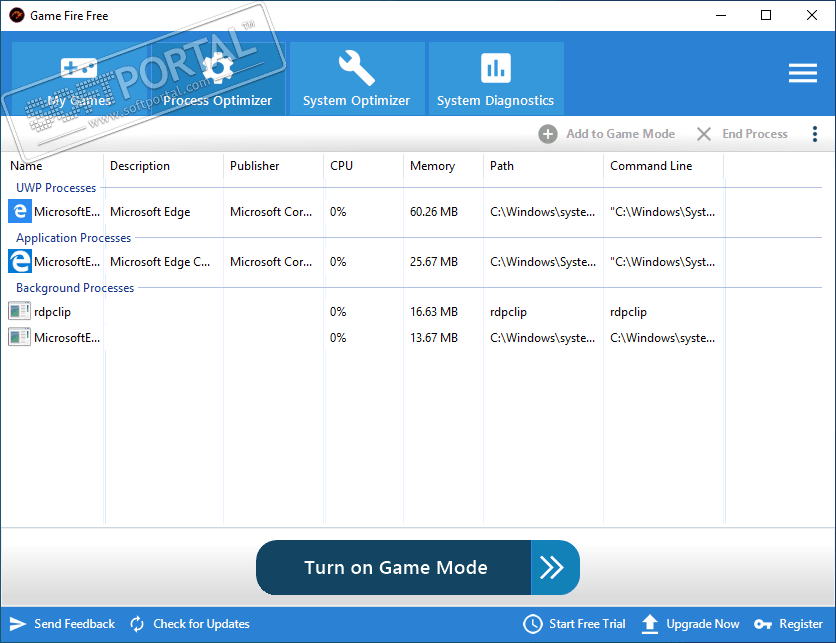
Task: Collapse the Application Processes group
Action: (74, 238)
